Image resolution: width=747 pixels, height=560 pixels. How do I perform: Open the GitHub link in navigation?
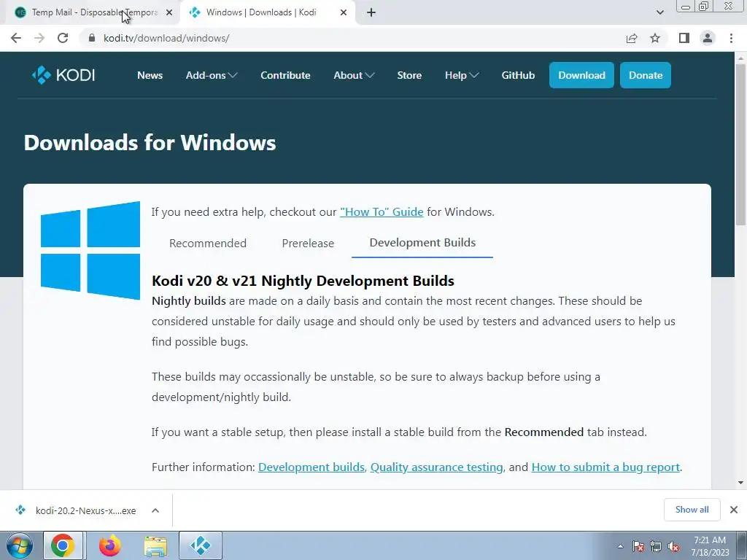pyautogui.click(x=518, y=75)
